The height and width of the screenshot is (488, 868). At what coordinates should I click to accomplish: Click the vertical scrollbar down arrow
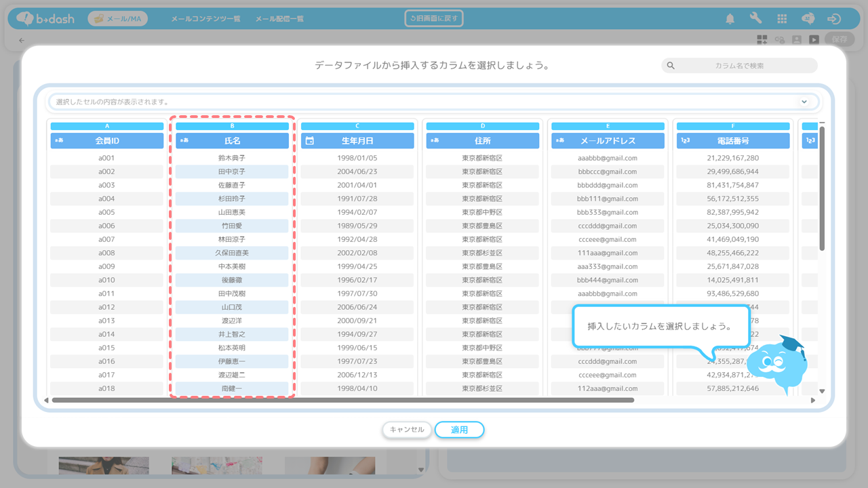pos(822,391)
